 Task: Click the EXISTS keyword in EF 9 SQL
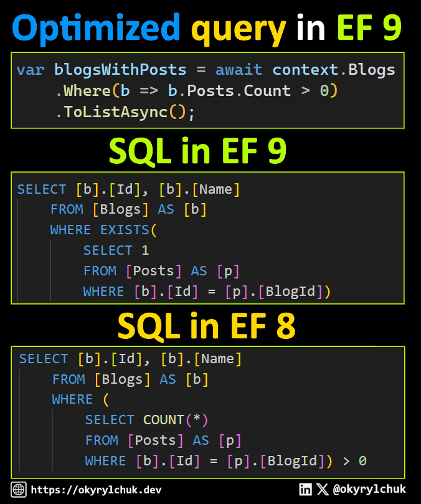(125, 230)
